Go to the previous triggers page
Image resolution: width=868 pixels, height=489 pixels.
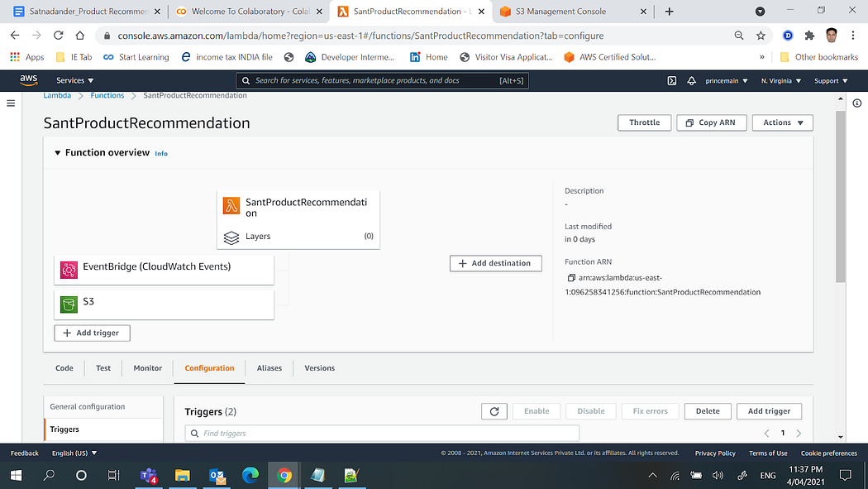[766, 433]
